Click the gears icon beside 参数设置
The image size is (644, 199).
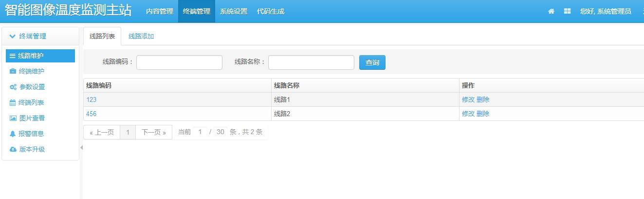coord(13,87)
